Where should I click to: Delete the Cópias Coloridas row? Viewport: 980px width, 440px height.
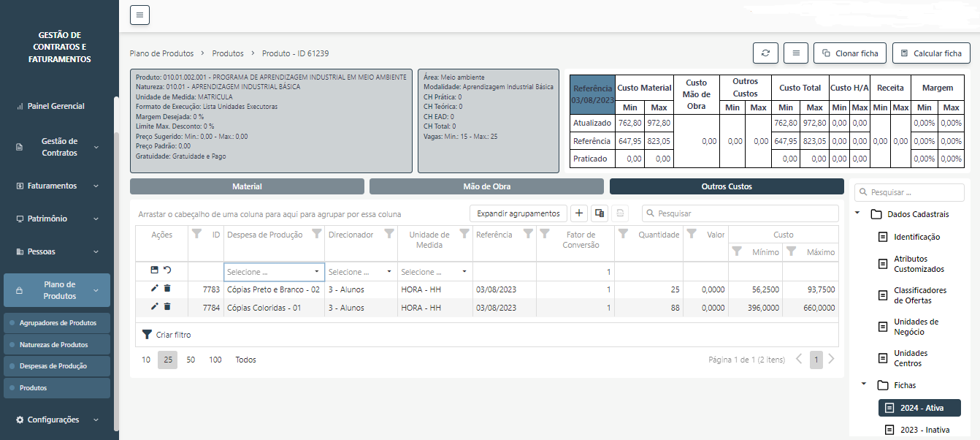click(167, 306)
